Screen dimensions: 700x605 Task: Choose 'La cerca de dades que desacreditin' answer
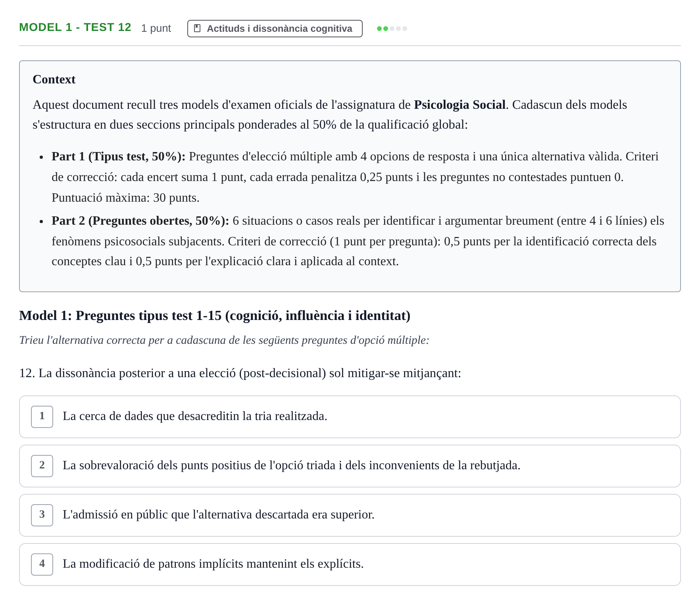click(x=350, y=417)
